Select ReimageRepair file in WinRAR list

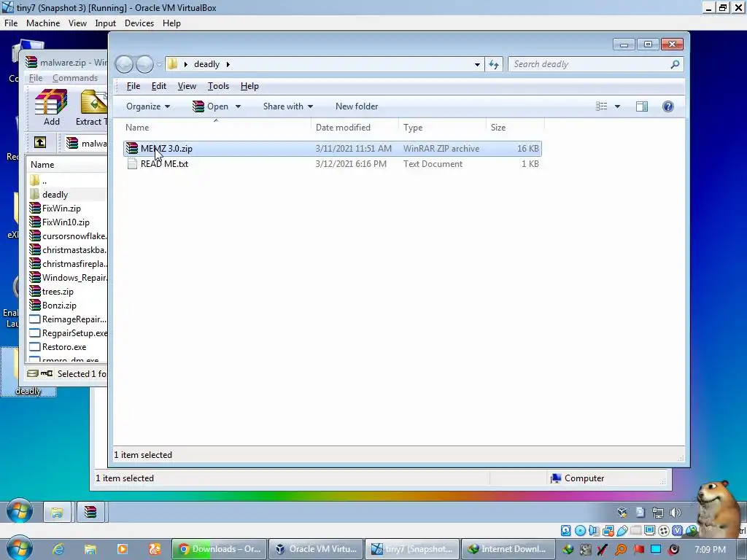pyautogui.click(x=68, y=319)
